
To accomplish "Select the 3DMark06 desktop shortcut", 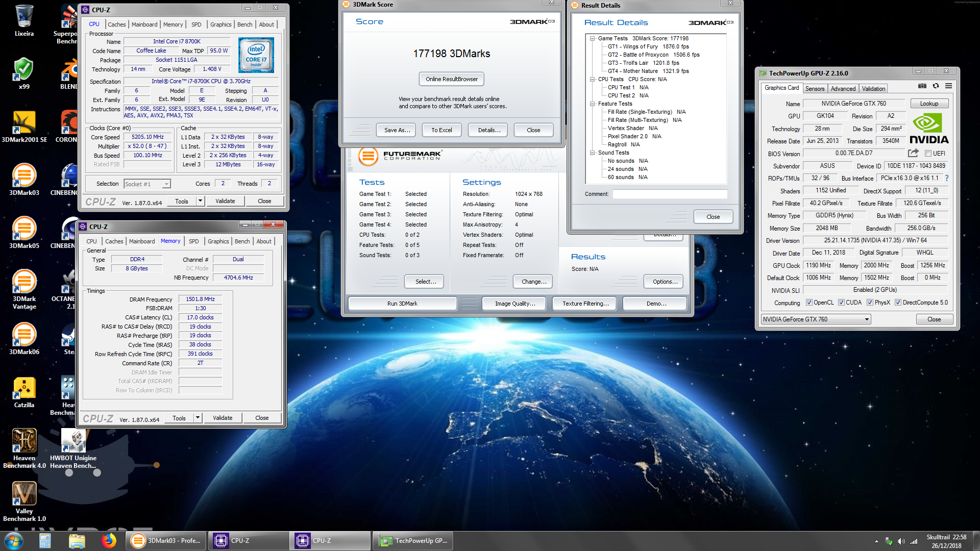I will pyautogui.click(x=24, y=339).
